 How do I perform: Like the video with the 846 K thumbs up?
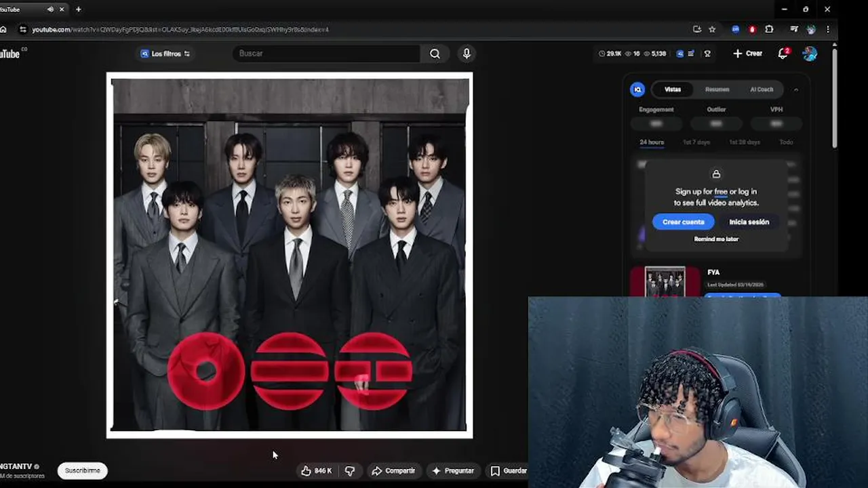pos(317,470)
